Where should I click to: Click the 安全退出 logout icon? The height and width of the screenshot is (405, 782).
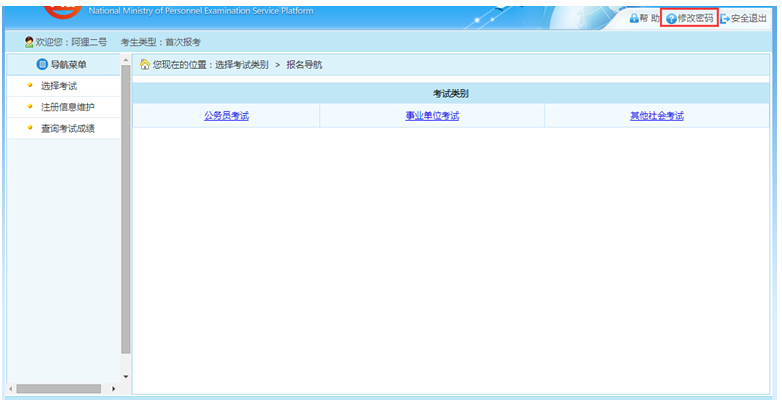pos(725,19)
